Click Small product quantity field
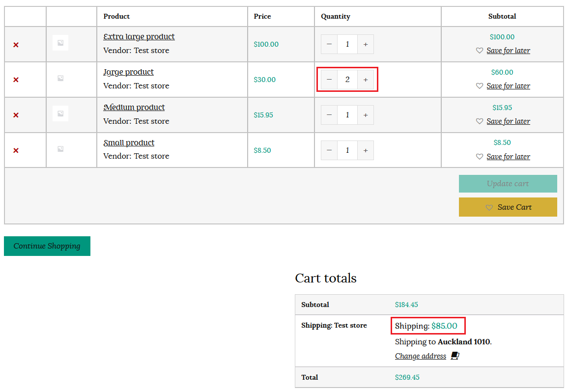Image resolution: width=569 pixels, height=392 pixels. point(347,150)
